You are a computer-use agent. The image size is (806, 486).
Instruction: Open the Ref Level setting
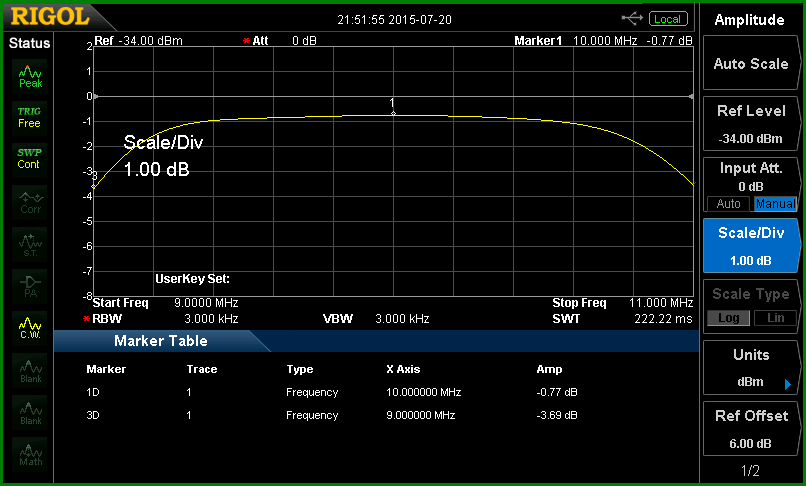751,124
